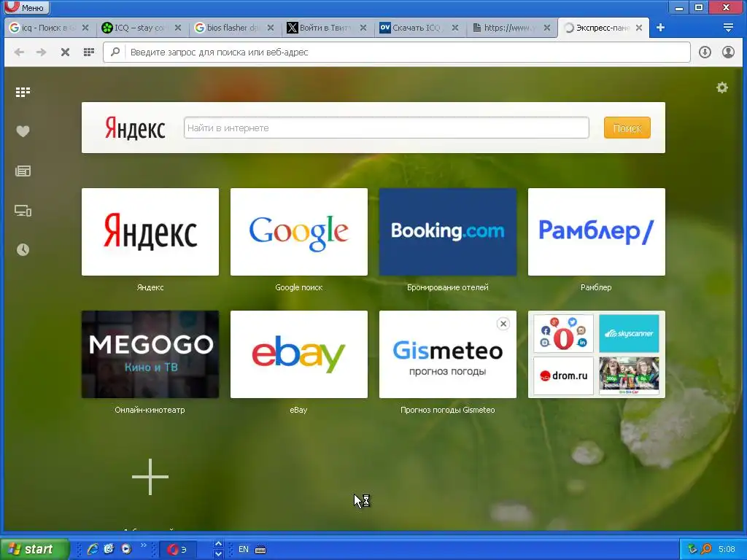Screen dimensions: 747x560
Task: Open the Windows start button
Action: pos(35,549)
